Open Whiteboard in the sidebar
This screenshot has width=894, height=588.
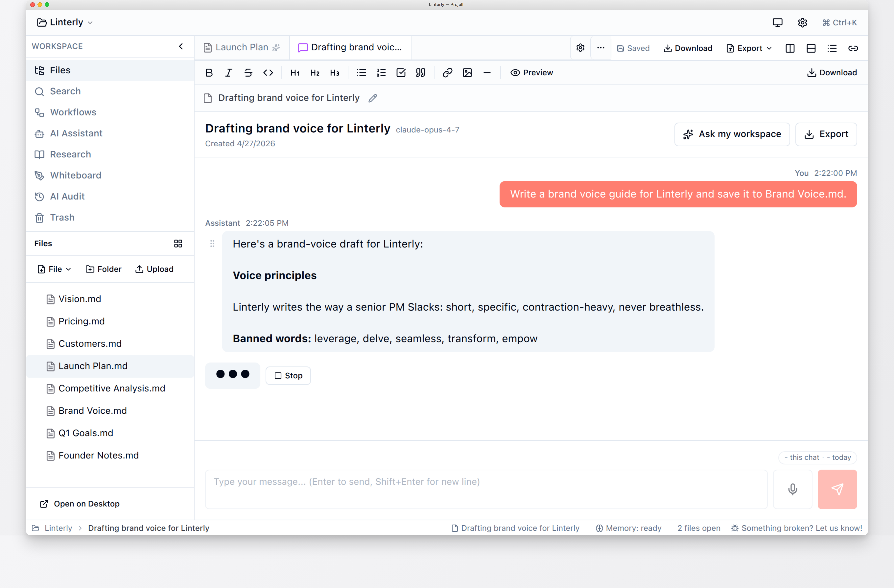point(110,176)
